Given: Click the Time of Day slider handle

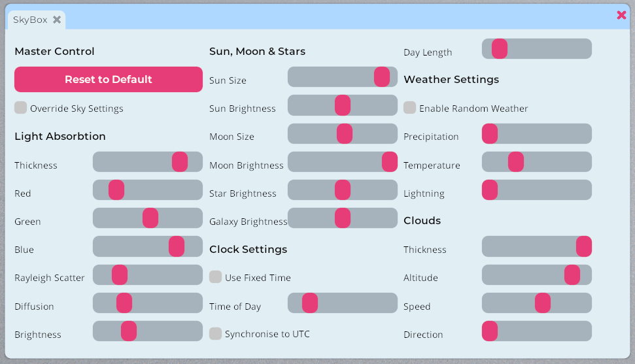Looking at the screenshot, I should point(310,303).
